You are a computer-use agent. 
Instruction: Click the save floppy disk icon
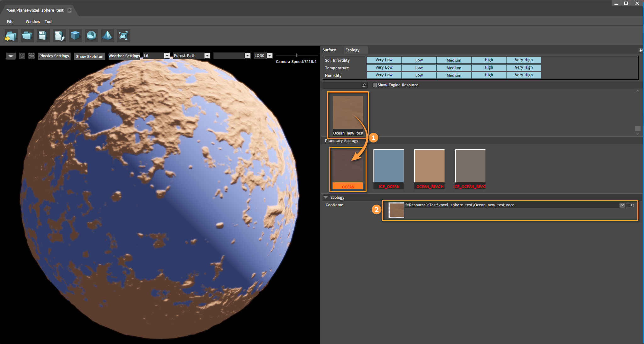43,36
